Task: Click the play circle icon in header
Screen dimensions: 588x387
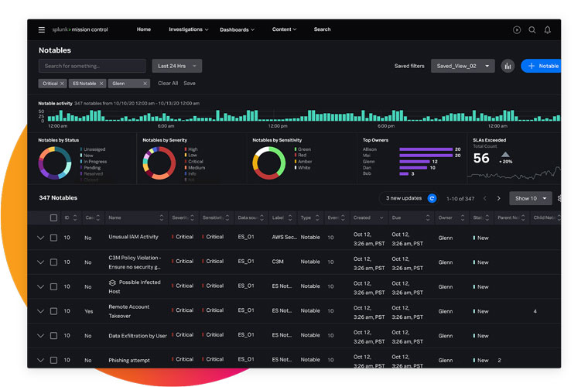Action: point(517,30)
